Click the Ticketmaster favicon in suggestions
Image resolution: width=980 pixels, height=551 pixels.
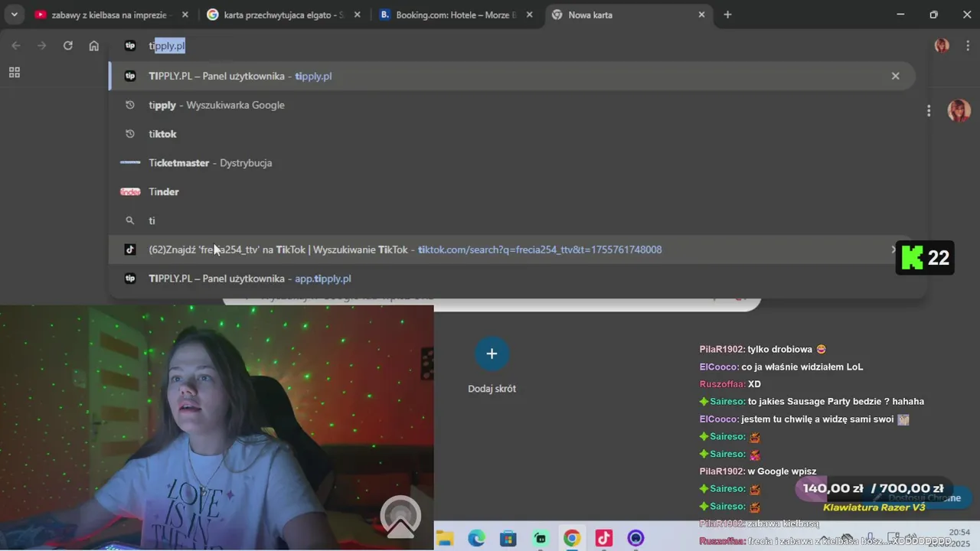130,163
